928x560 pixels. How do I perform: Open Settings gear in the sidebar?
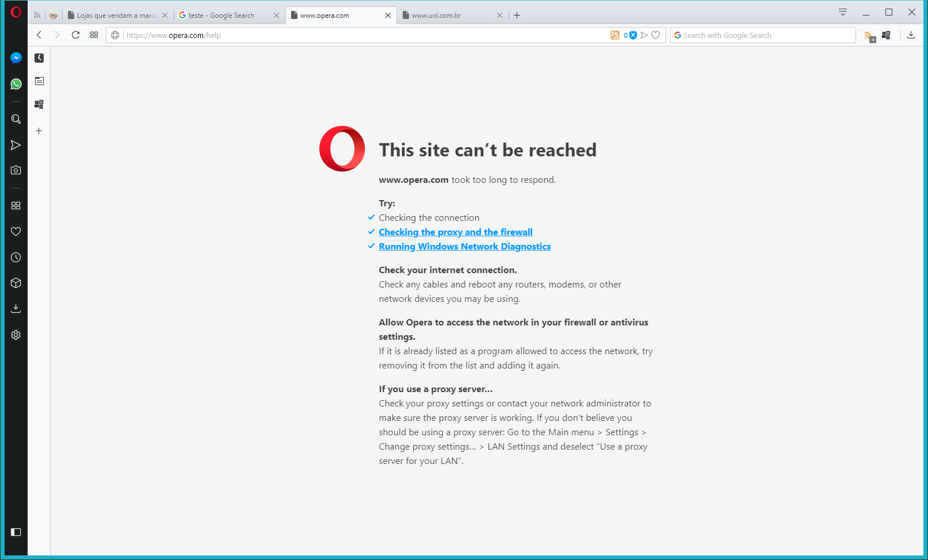coord(16,335)
